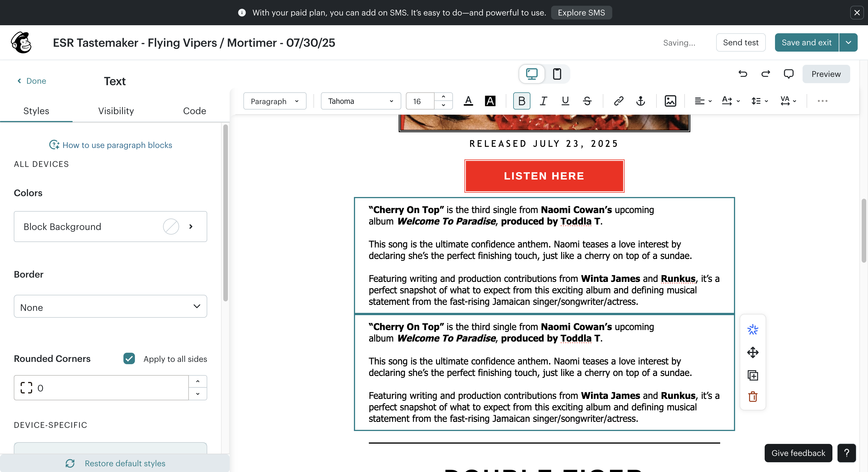
Task: Click the font size field
Action: click(420, 101)
